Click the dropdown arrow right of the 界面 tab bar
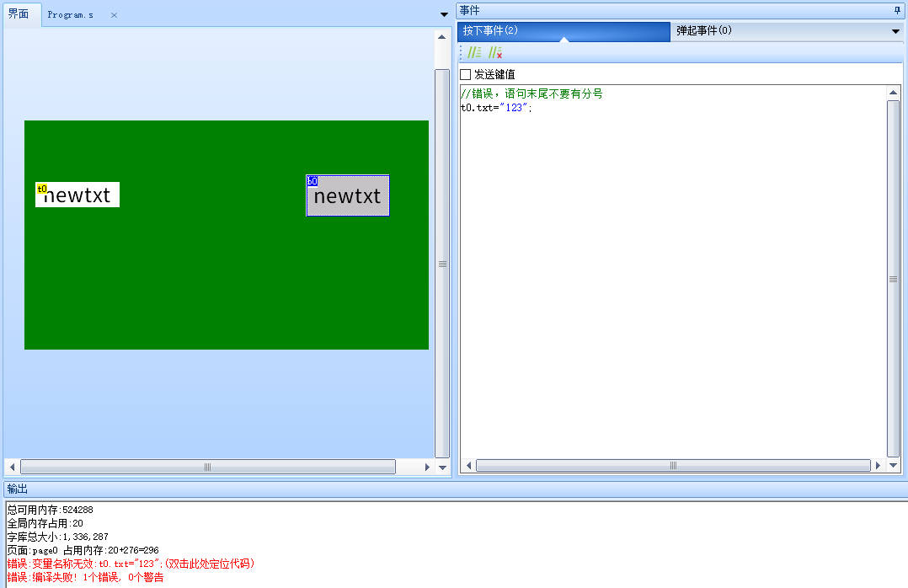Image resolution: width=908 pixels, height=588 pixels. point(443,14)
